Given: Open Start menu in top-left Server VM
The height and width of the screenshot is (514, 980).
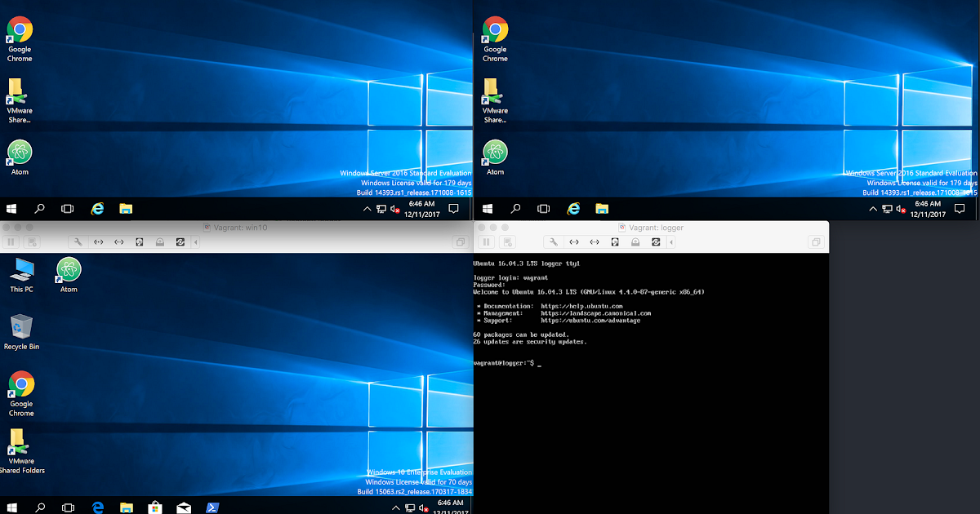Looking at the screenshot, I should [12, 209].
